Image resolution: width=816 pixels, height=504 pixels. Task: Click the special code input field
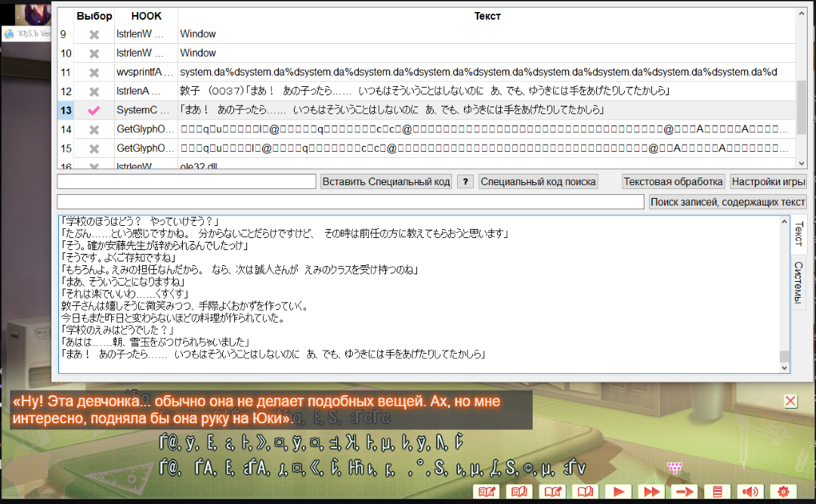click(x=187, y=181)
